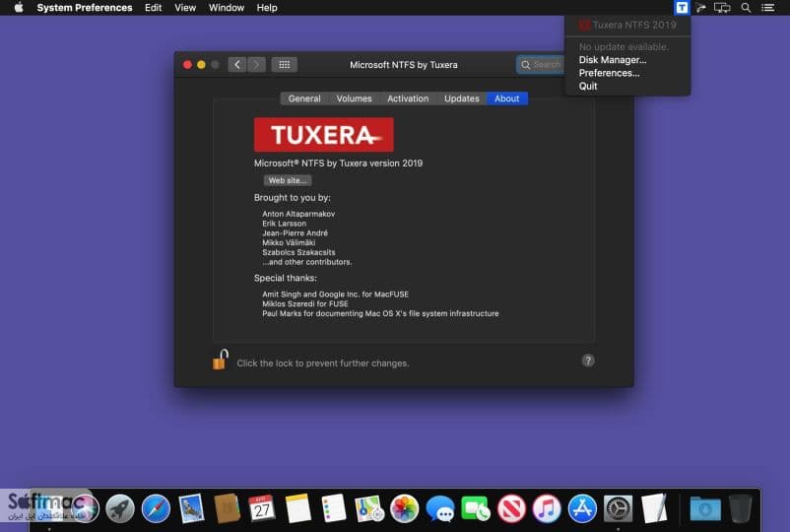Click the name 'Jean-Pierre André'
Image resolution: width=790 pixels, height=532 pixels.
click(295, 233)
